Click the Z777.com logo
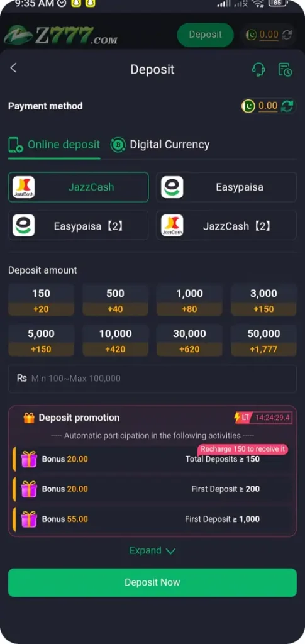Viewport: 305px width, 644px height. pyautogui.click(x=61, y=35)
